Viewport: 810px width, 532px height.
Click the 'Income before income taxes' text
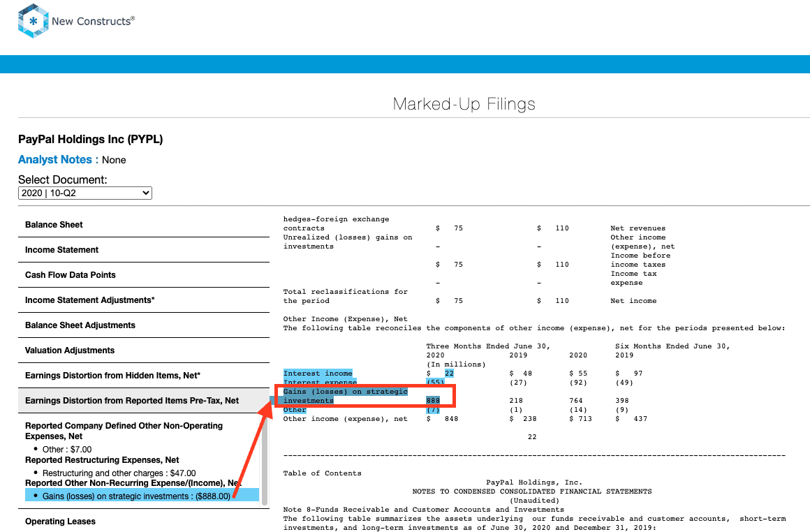[x=640, y=260]
